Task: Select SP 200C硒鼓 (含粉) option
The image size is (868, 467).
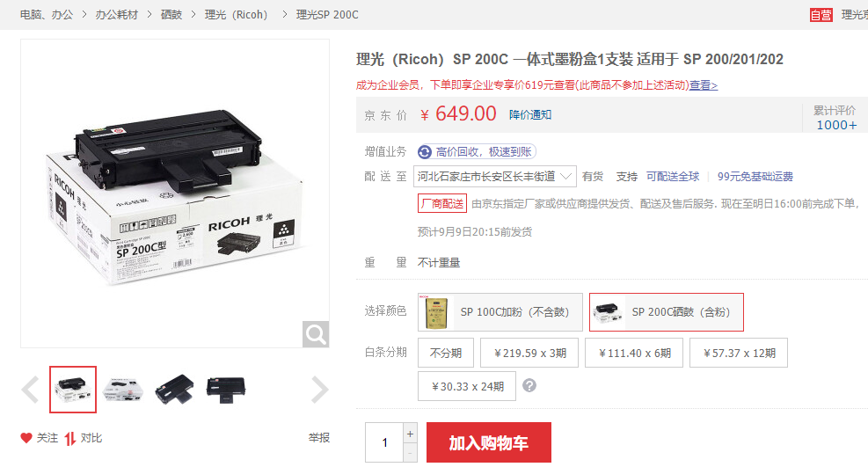Action: 666,312
